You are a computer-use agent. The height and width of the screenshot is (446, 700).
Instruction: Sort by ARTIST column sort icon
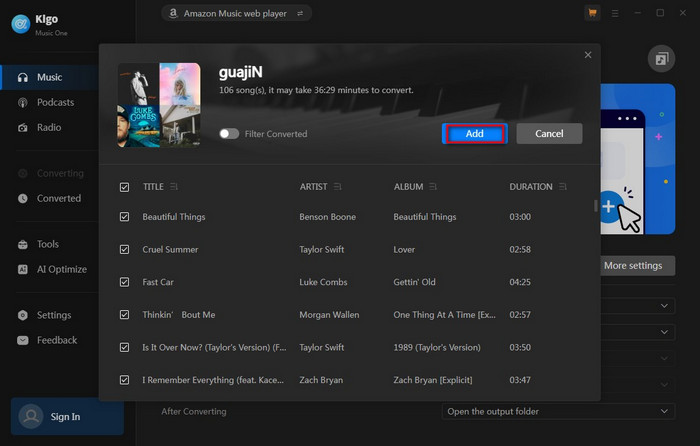click(x=338, y=187)
